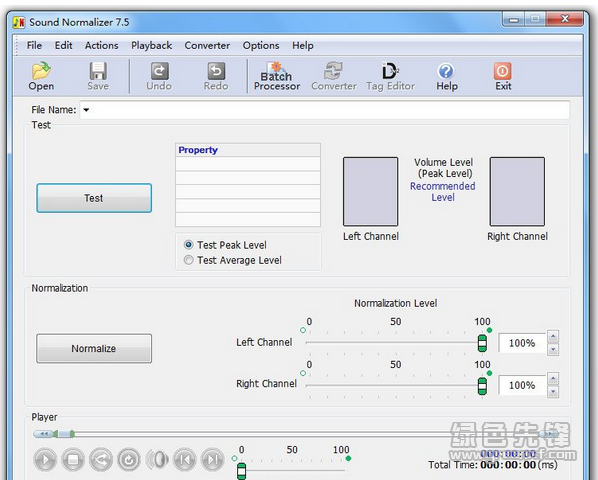Image resolution: width=598 pixels, height=480 pixels.
Task: Open the Tag Editor
Action: pyautogui.click(x=390, y=76)
